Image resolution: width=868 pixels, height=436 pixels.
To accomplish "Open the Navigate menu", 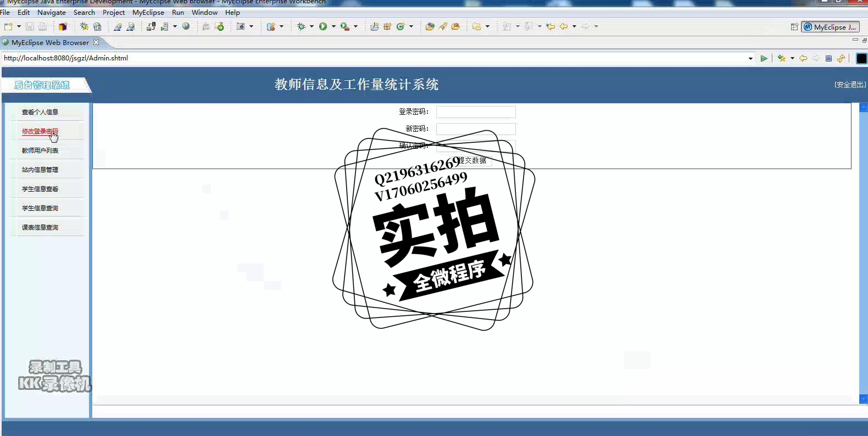I will click(52, 12).
